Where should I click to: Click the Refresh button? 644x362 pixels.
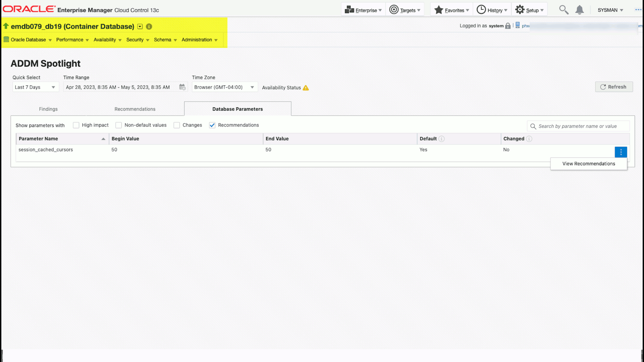[613, 87]
